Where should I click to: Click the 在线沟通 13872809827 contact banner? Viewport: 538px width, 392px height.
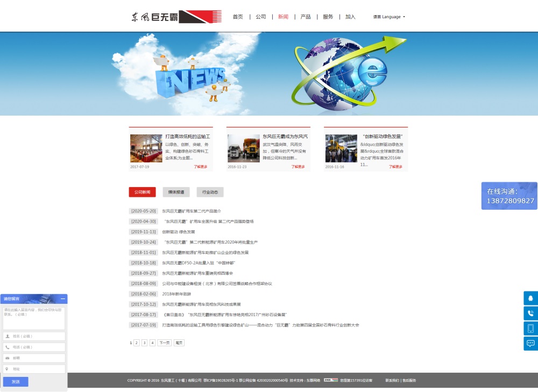tap(509, 196)
